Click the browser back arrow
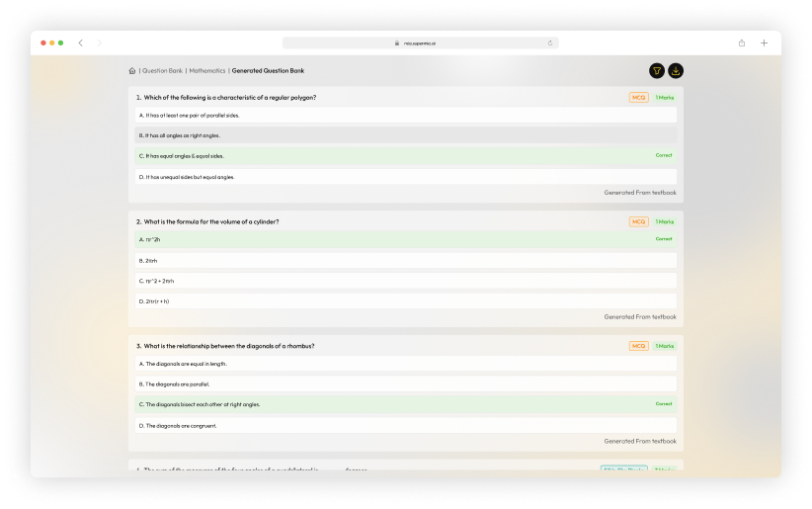The image size is (812, 509). pos(80,43)
